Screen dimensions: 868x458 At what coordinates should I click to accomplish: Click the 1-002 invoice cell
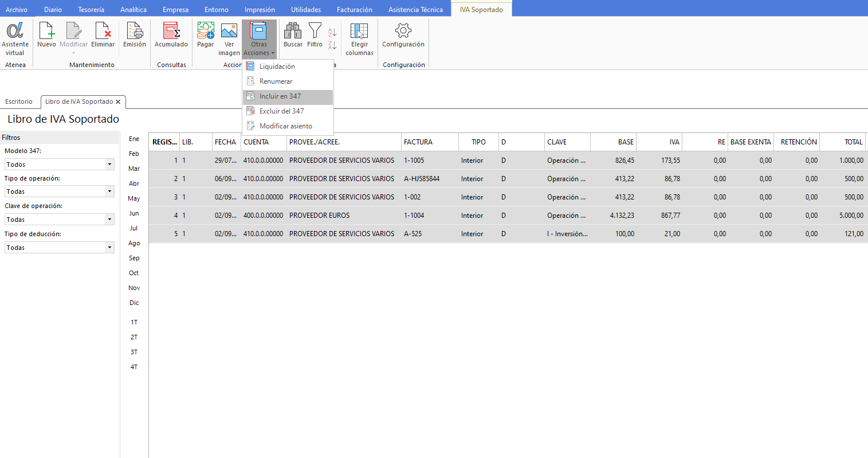point(430,197)
